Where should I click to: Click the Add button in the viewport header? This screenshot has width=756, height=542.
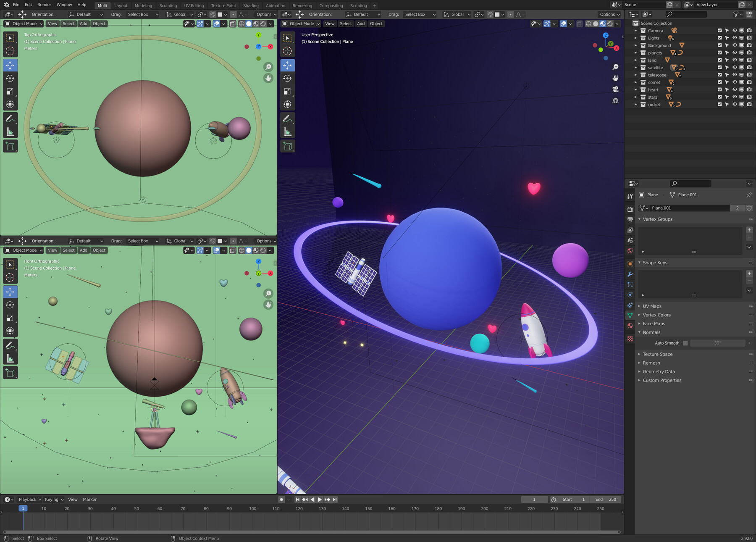361,24
